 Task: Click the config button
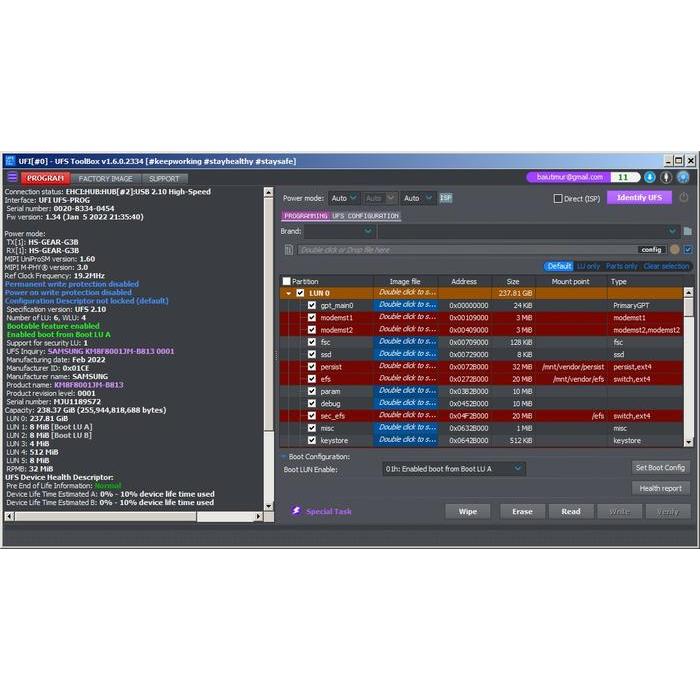651,250
